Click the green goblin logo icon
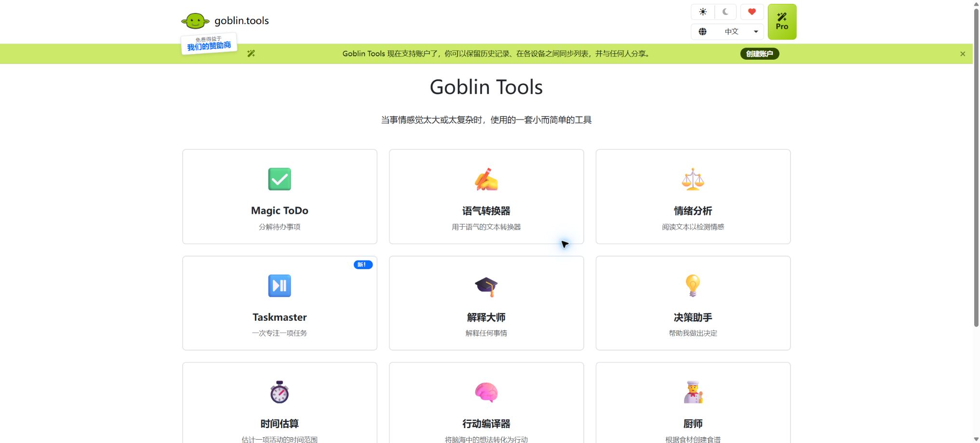This screenshot has width=980, height=443. pos(195,21)
